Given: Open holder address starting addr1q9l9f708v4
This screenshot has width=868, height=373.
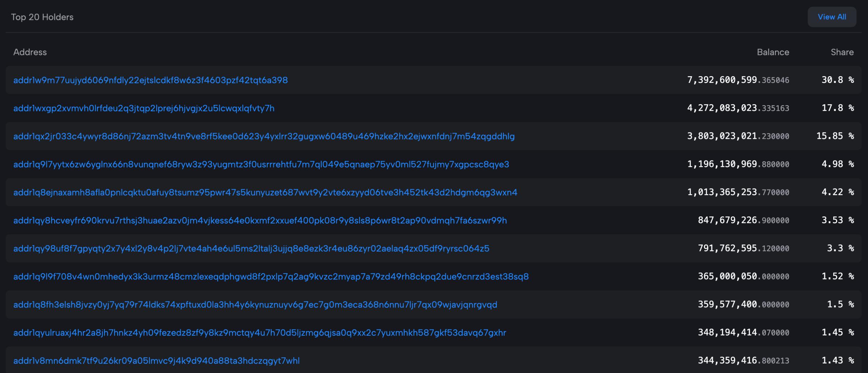Looking at the screenshot, I should pos(271,276).
